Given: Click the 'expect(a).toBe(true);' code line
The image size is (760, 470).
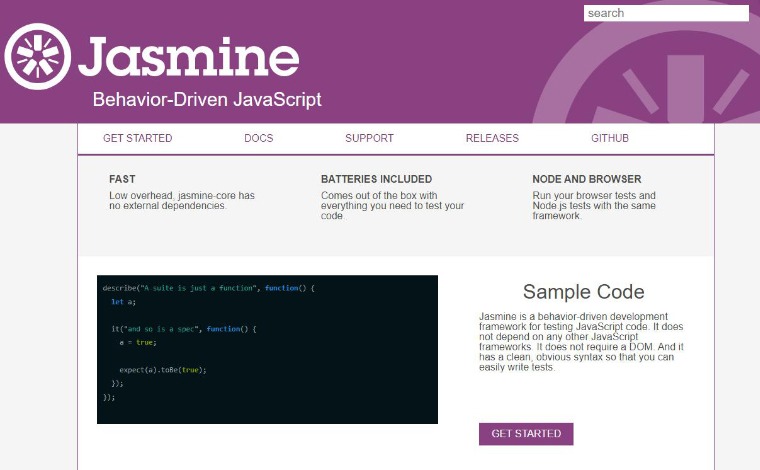Looking at the screenshot, I should [x=163, y=370].
